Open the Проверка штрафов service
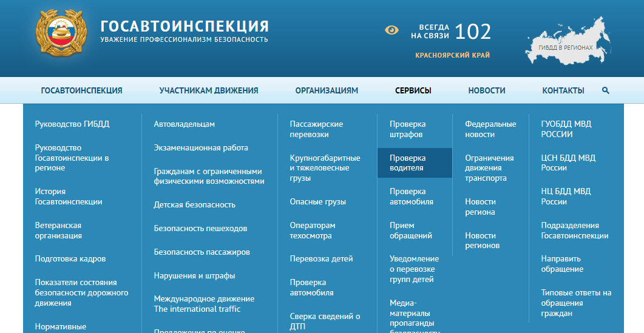Image resolution: width=644 pixels, height=333 pixels. [x=407, y=129]
